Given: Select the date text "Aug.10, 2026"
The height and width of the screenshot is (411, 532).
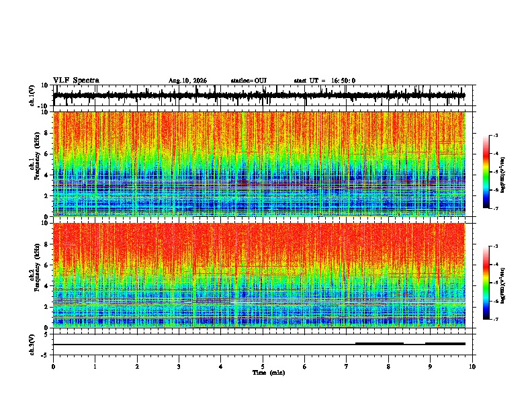Looking at the screenshot, I should point(187,81).
